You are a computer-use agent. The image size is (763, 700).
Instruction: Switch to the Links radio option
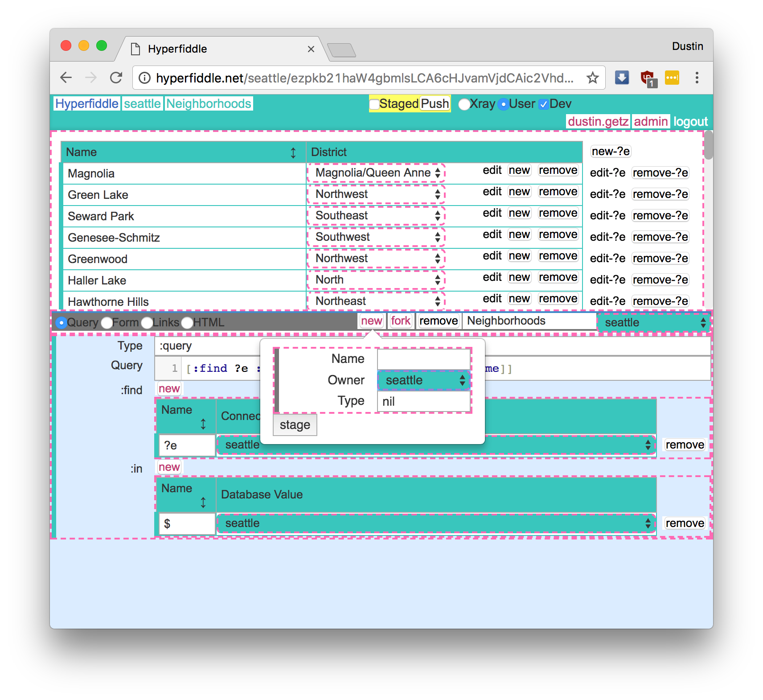[x=147, y=323]
